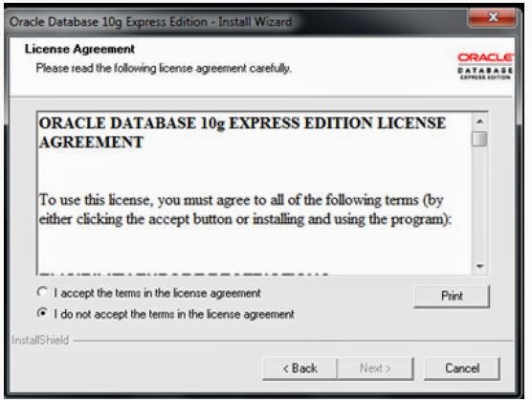Click the InstallShield label
This screenshot has width=532, height=400.
click(40, 340)
